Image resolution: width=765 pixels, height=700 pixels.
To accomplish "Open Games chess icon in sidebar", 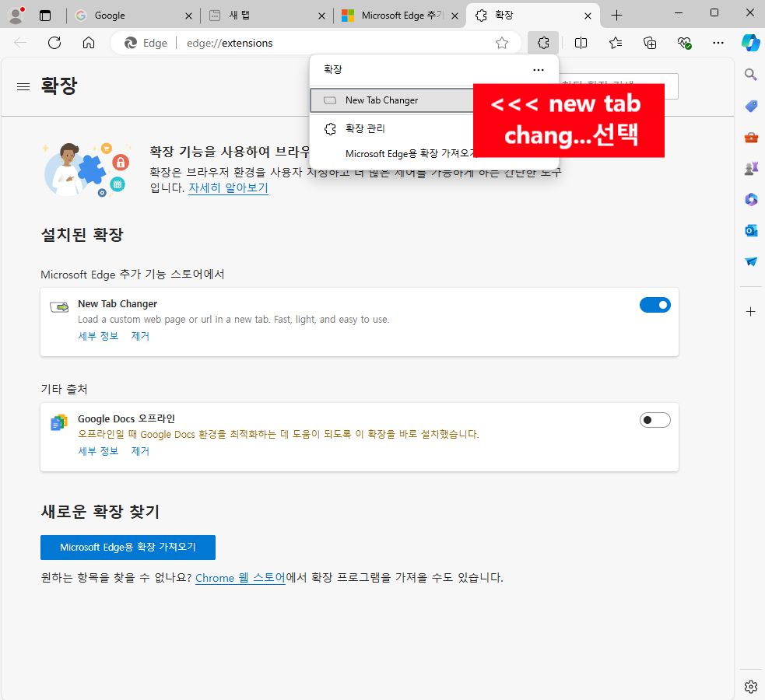I will point(751,169).
